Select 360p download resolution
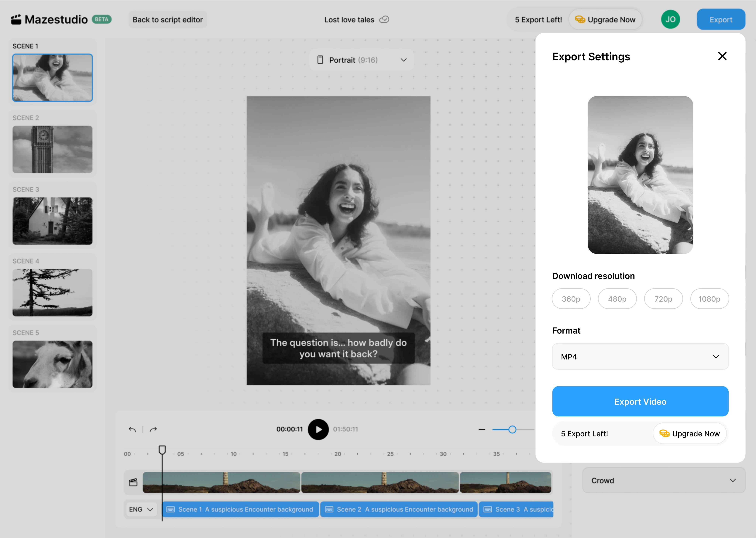Screen dimensions: 756x538 point(571,299)
